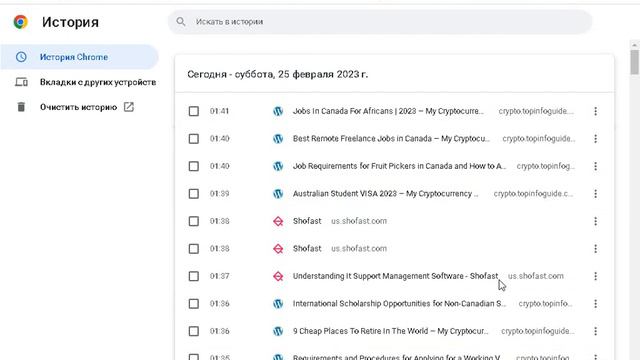Click the crypto.topinfoguide domain on Australian Student VISA row

(x=533, y=193)
